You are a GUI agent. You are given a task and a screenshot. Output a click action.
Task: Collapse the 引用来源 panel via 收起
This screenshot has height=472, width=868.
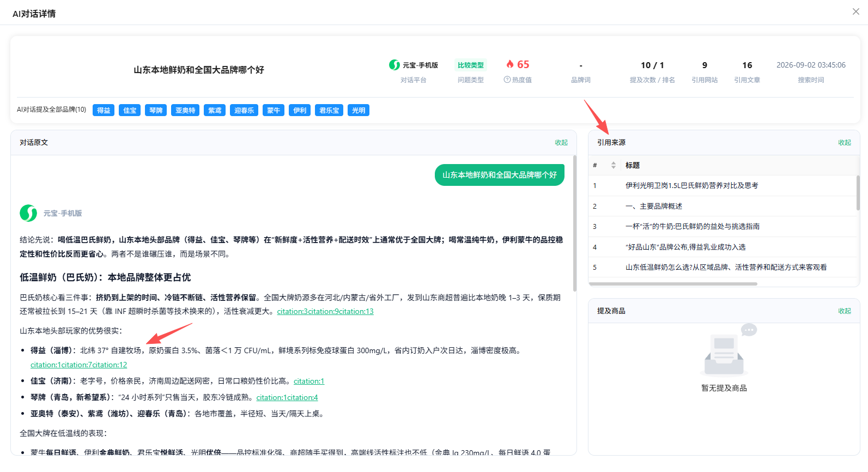click(x=845, y=142)
